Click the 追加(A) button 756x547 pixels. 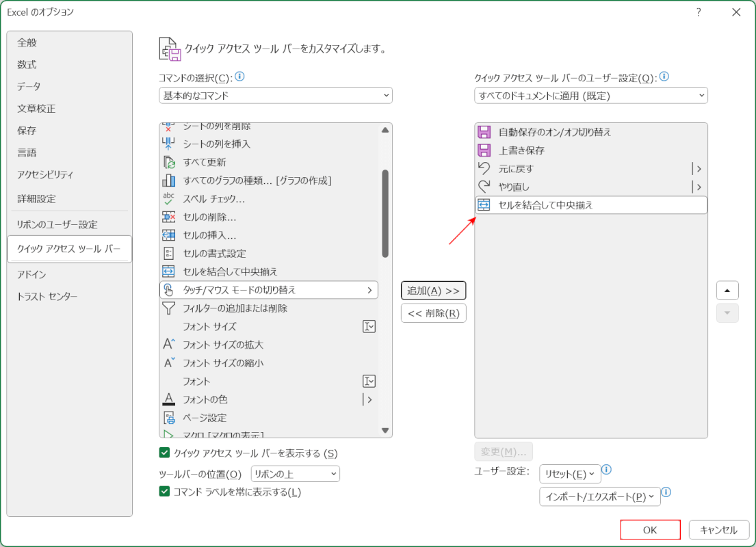pos(433,290)
